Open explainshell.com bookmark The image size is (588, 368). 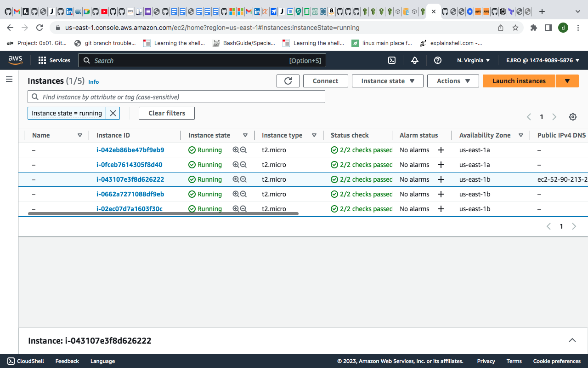451,43
